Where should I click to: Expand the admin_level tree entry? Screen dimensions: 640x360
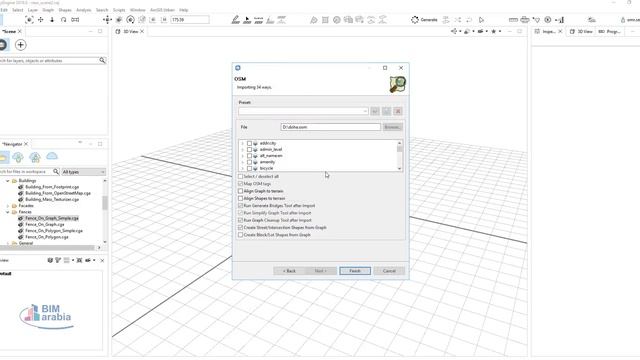[x=242, y=149]
